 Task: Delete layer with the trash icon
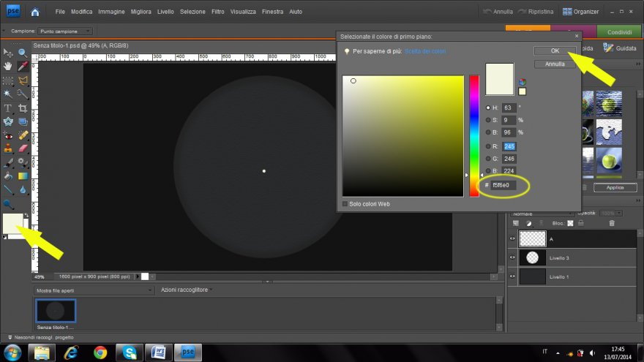click(x=612, y=223)
